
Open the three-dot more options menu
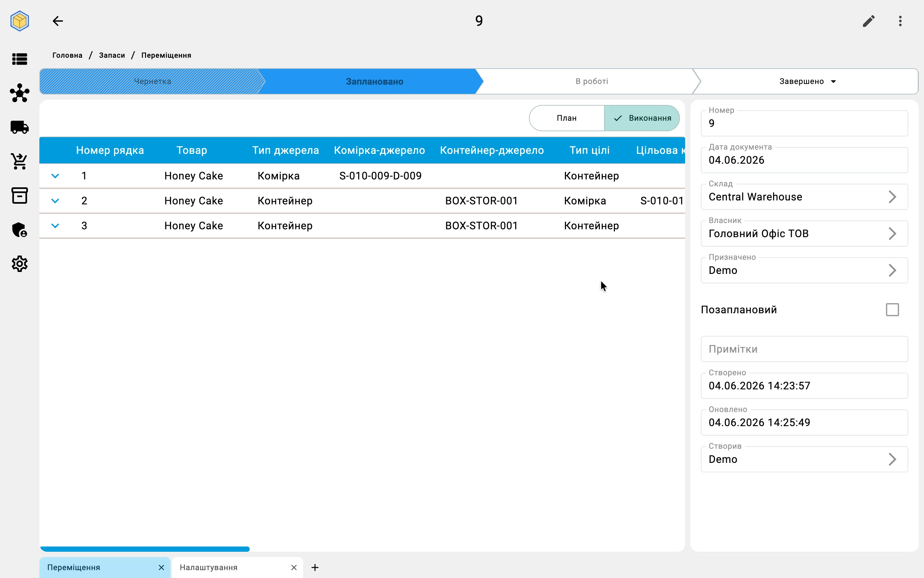900,21
